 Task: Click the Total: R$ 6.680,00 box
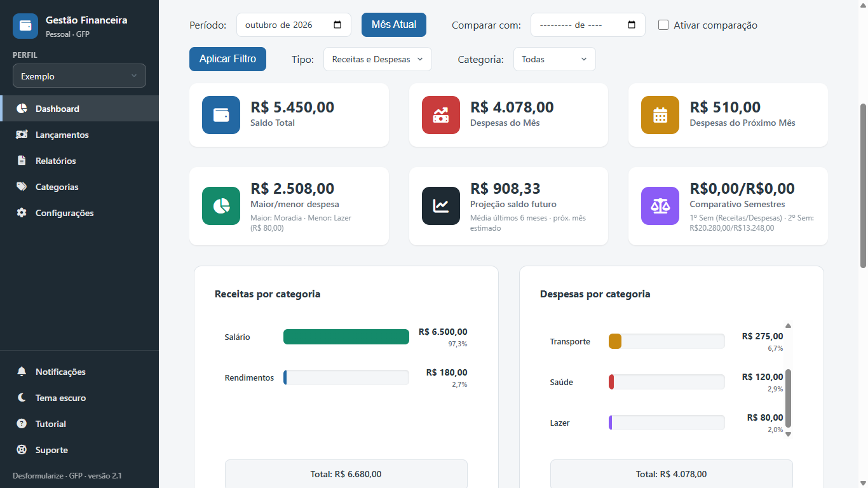[346, 474]
